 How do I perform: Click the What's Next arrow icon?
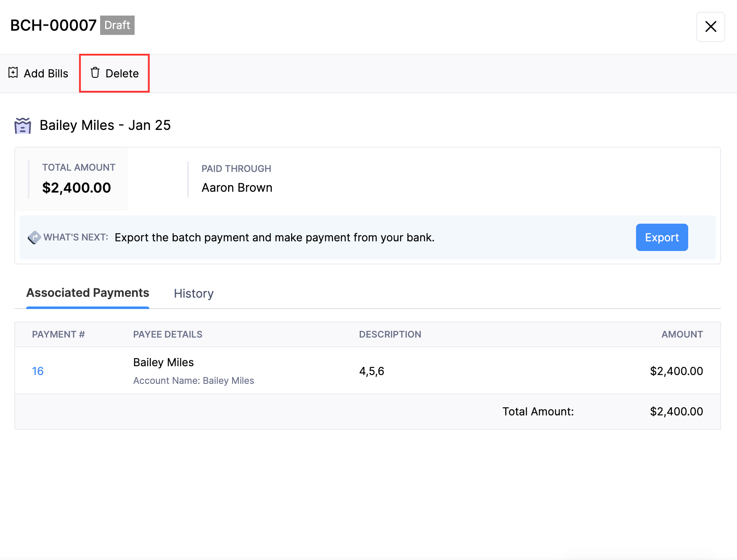pos(34,238)
